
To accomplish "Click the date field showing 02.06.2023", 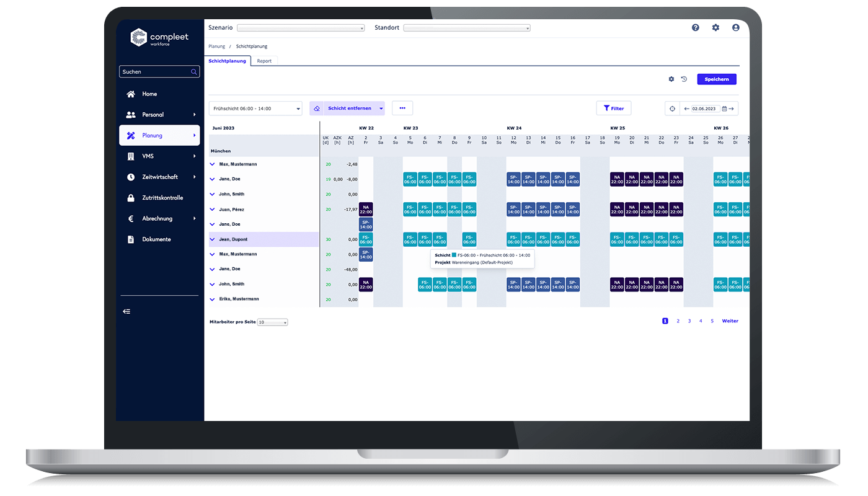I will (x=704, y=108).
